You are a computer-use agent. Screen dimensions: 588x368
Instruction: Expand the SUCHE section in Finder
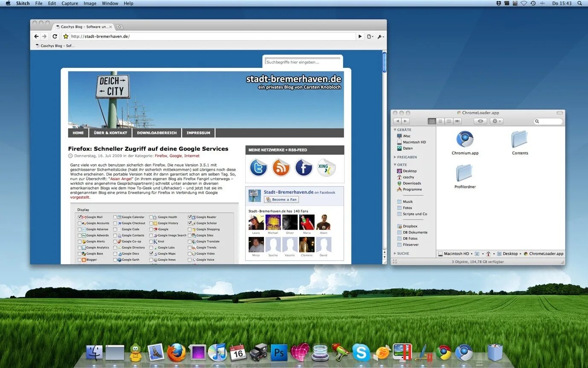point(395,254)
